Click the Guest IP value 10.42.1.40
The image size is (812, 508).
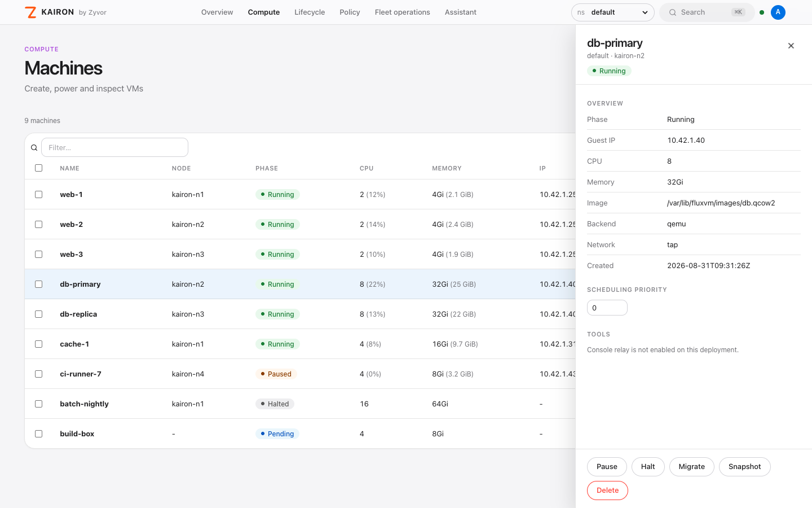[686, 141]
